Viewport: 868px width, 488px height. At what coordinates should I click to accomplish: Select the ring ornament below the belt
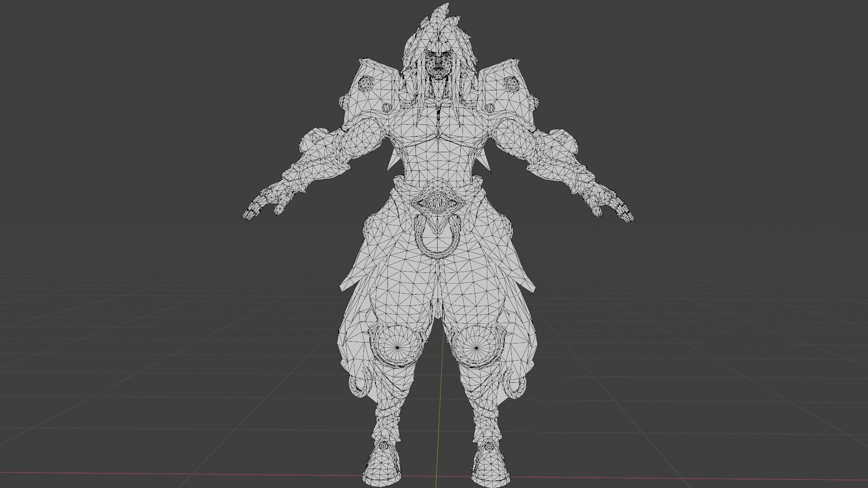(439, 238)
